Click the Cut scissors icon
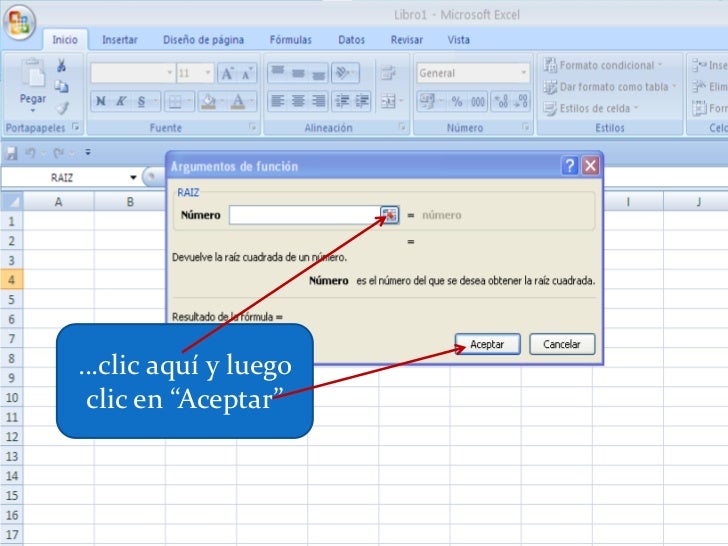This screenshot has width=728, height=546. point(61,65)
